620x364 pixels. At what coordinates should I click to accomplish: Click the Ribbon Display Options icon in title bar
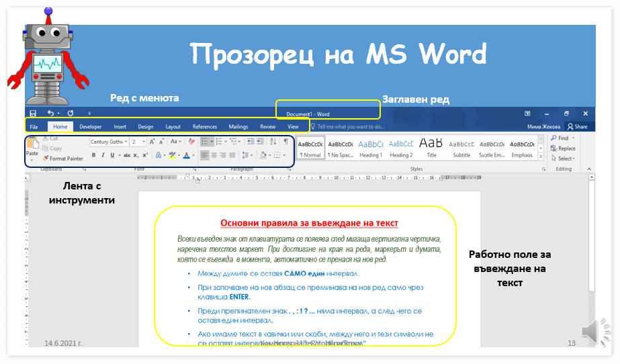coord(527,113)
